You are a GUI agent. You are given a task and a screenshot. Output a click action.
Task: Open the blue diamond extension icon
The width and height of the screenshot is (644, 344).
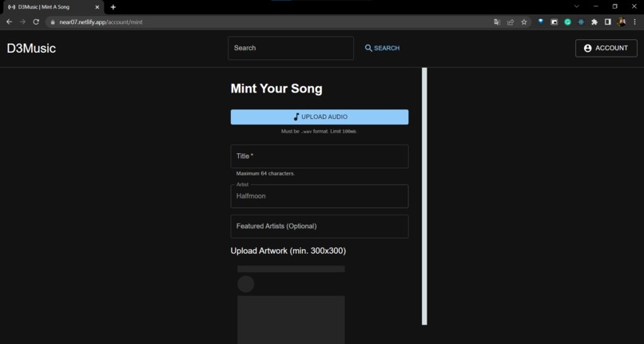(x=540, y=22)
